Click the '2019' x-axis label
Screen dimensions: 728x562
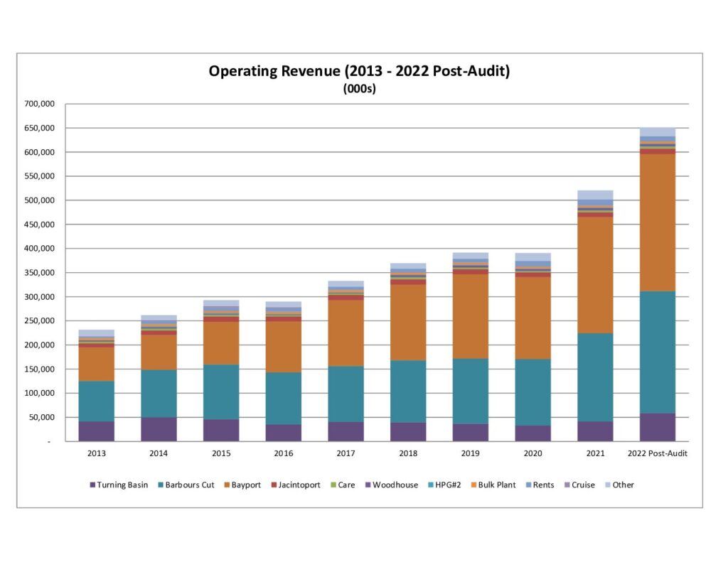471,453
